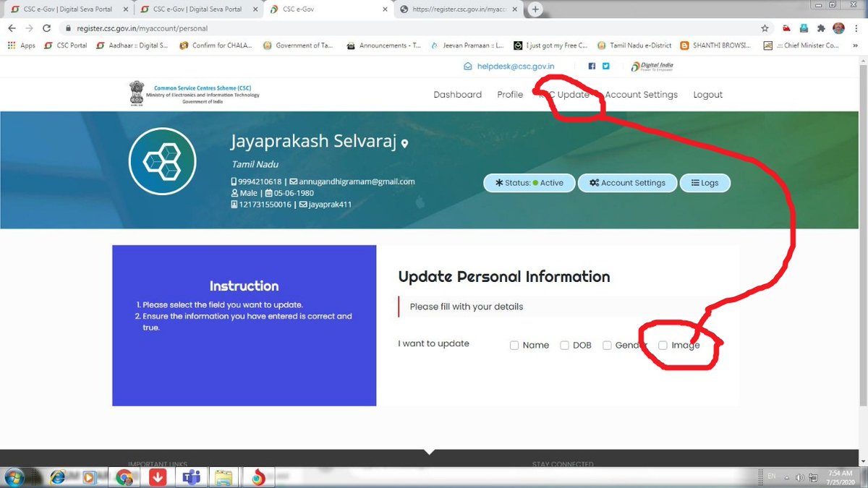
Task: Open the Dashboard menu item
Action: coord(457,95)
